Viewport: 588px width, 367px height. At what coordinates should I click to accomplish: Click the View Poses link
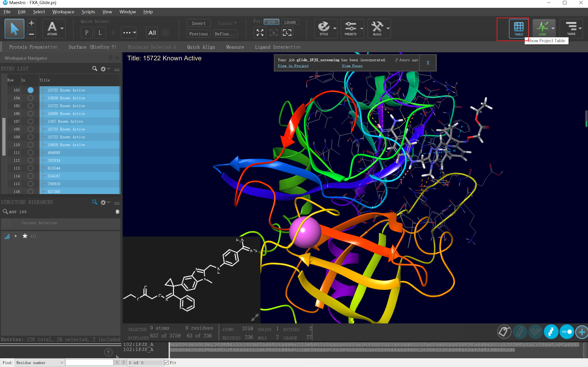click(x=352, y=66)
